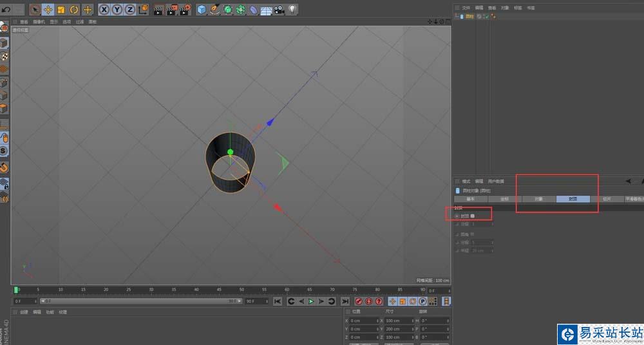The image size is (644, 345).
Task: Add a floor environment object
Action: point(267,10)
